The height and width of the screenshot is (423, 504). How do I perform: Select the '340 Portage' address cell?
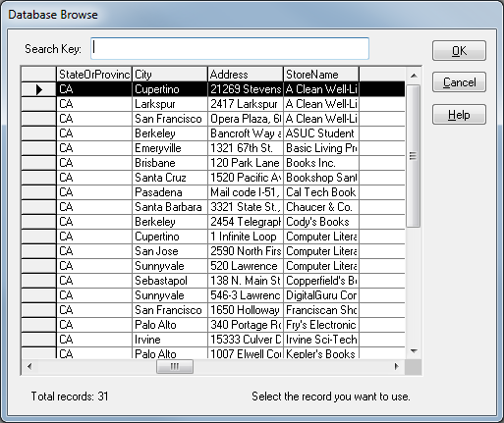point(246,325)
